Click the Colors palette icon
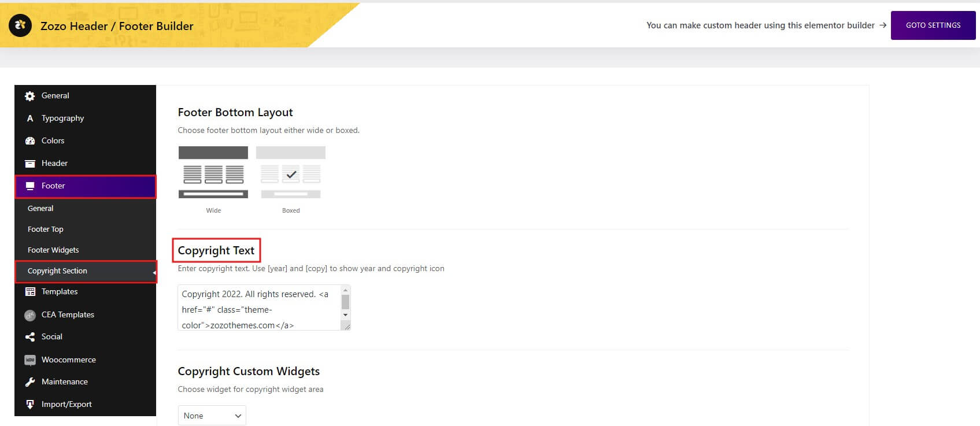Screen dimensions: 980x426 30,141
